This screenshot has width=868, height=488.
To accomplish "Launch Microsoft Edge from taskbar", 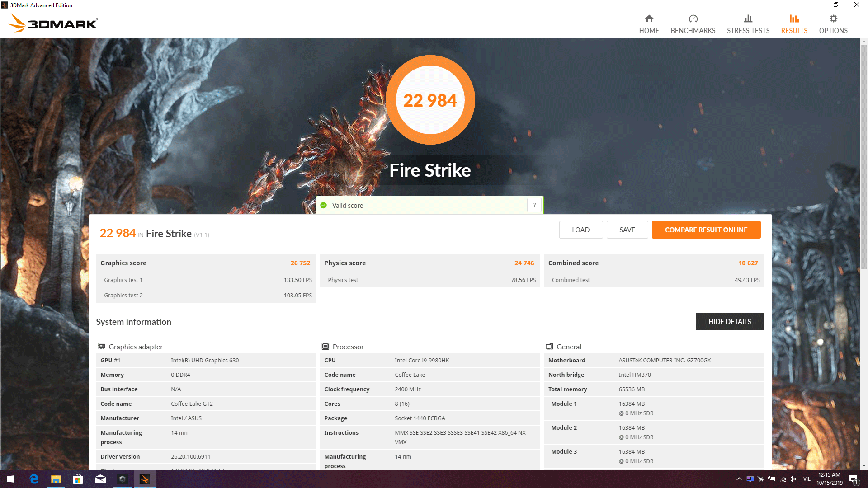I will 33,479.
